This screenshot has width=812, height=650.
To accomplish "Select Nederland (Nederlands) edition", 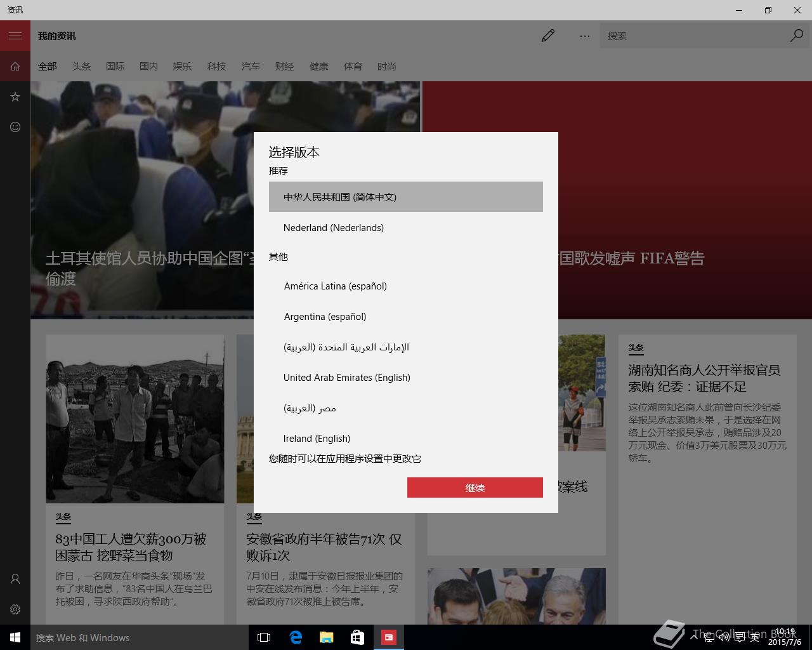I will [406, 227].
